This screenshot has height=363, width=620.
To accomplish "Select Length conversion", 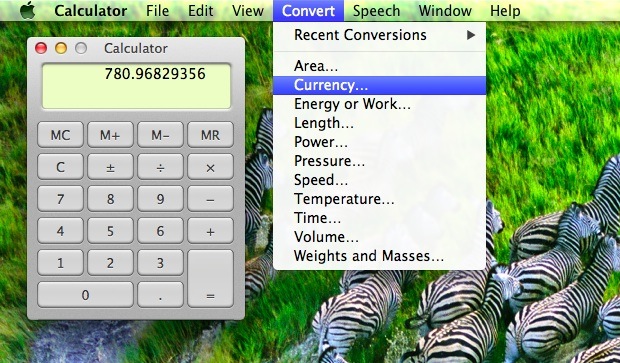I will (x=379, y=123).
